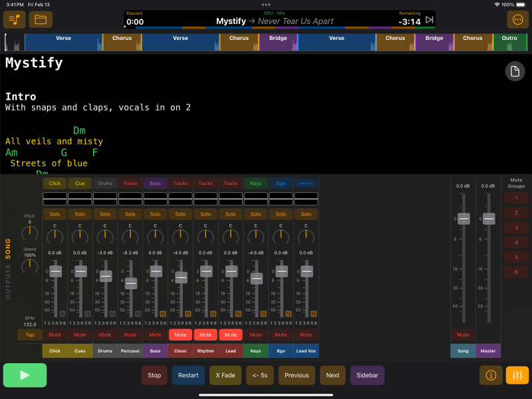532x399 pixels.
Task: Skip to next song with skip icon
Action: (430, 20)
